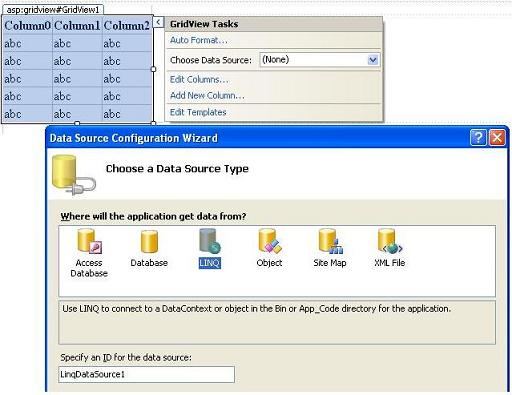This screenshot has height=395, width=512.
Task: Click the Column1 header in the GridView
Action: (77, 26)
